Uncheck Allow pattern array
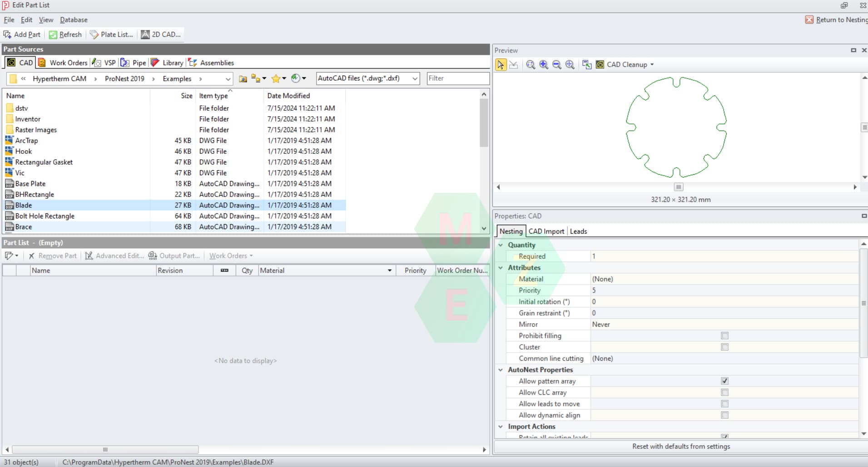This screenshot has width=868, height=467. coord(724,381)
